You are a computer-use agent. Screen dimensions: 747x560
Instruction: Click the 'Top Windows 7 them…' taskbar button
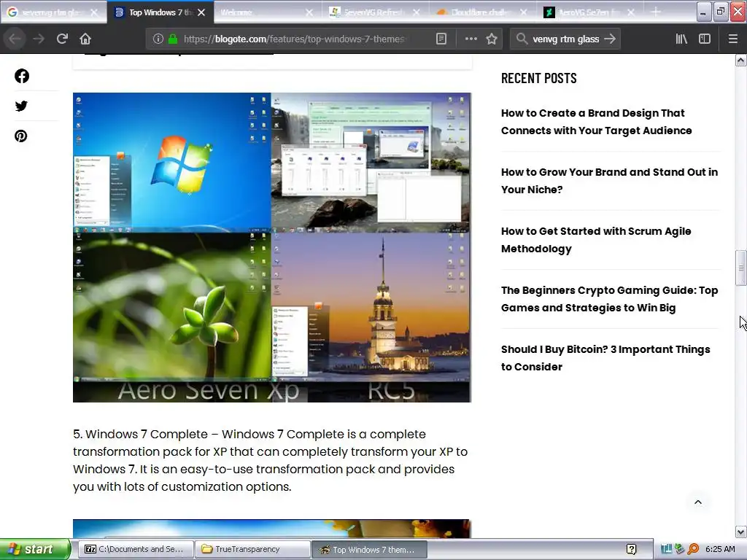(369, 550)
